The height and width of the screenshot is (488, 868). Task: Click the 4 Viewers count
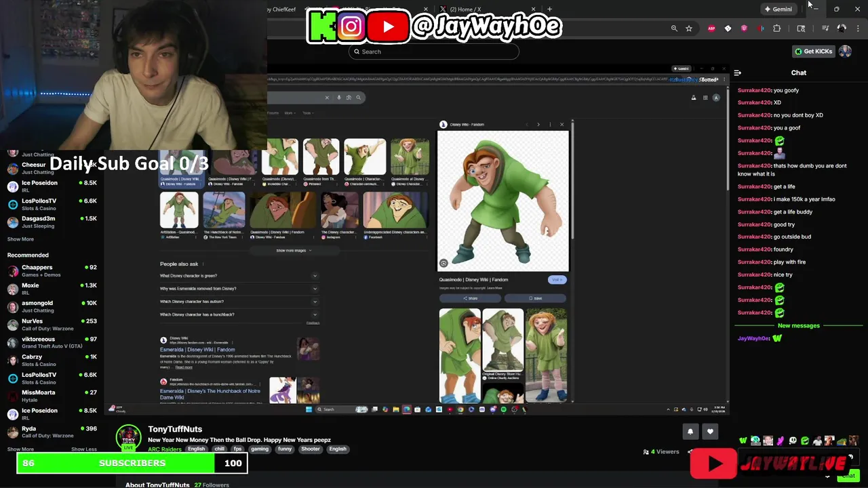tap(661, 451)
